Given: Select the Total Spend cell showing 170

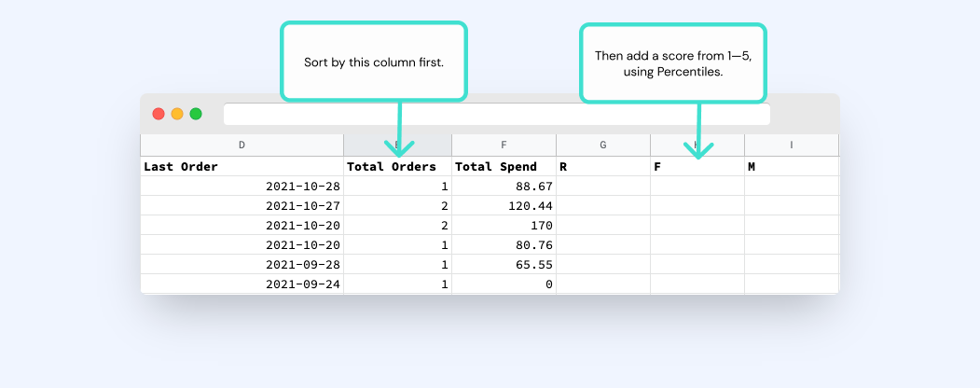Looking at the screenshot, I should tap(504, 225).
